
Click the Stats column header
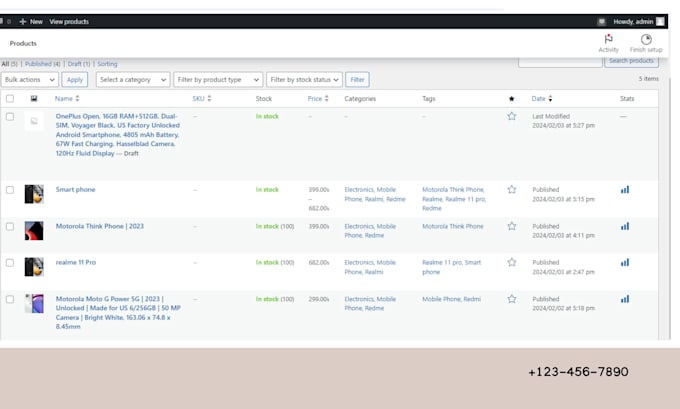point(627,98)
